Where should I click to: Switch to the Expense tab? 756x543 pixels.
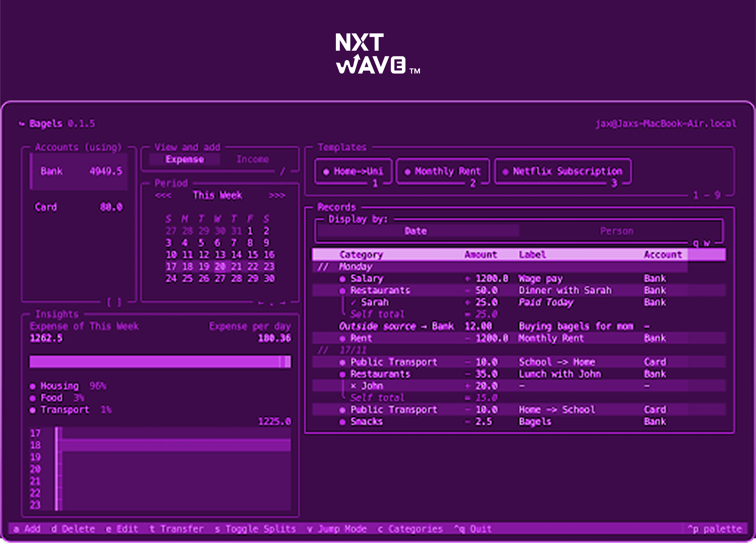(x=184, y=159)
